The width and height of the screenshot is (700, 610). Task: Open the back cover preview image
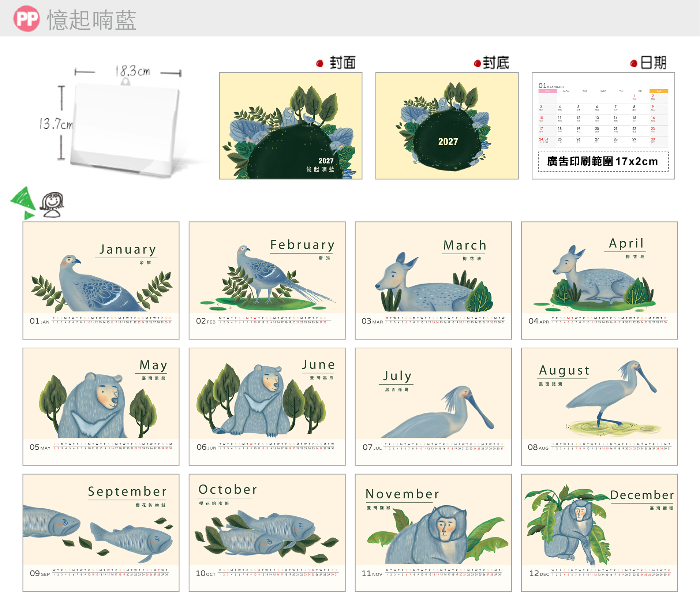(x=447, y=126)
